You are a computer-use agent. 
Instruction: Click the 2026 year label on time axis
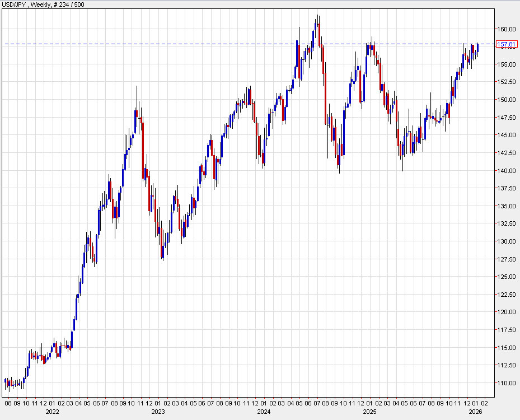tap(475, 411)
